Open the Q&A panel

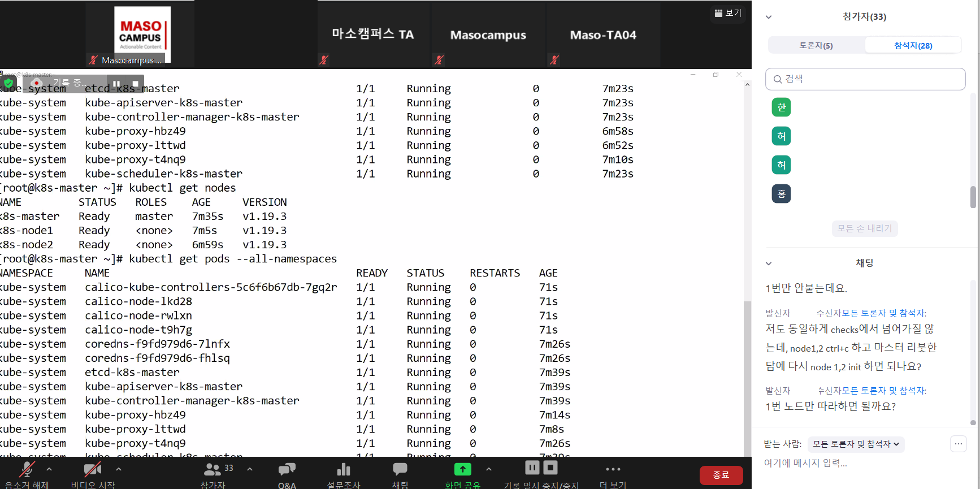(x=287, y=470)
